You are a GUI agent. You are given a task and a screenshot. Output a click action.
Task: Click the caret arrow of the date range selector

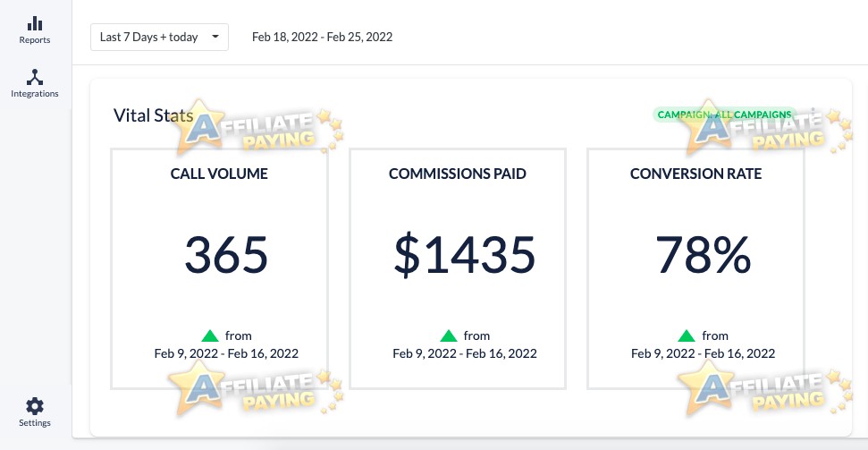215,38
